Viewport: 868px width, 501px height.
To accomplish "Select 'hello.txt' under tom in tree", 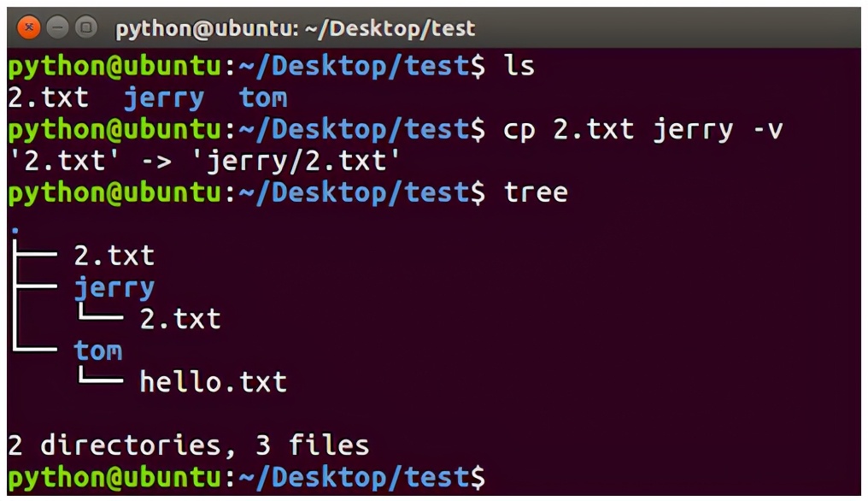I will click(213, 382).
